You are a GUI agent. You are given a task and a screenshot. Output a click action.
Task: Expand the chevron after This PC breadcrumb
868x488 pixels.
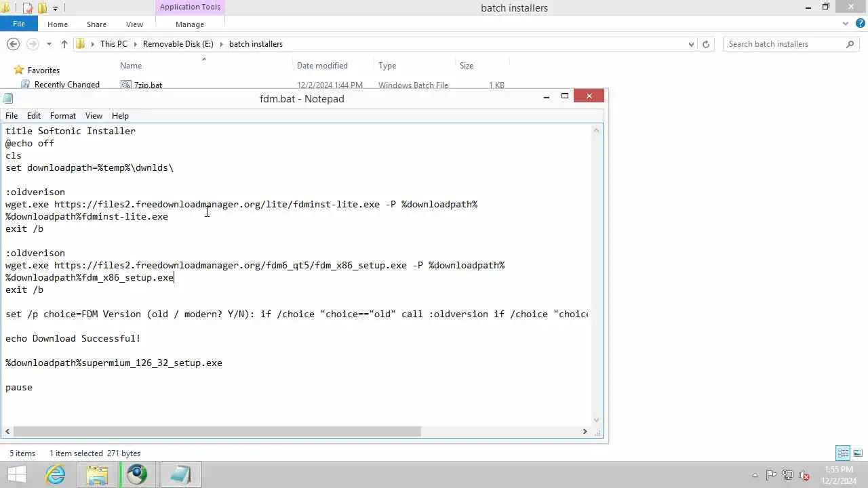[135, 44]
